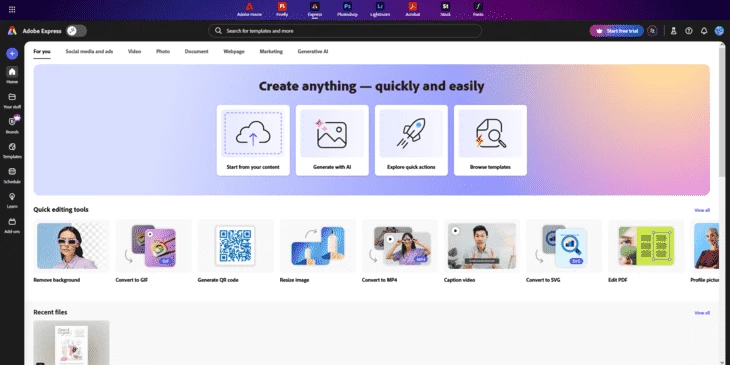
Task: Choose Explore quick actions card
Action: pyautogui.click(x=411, y=140)
